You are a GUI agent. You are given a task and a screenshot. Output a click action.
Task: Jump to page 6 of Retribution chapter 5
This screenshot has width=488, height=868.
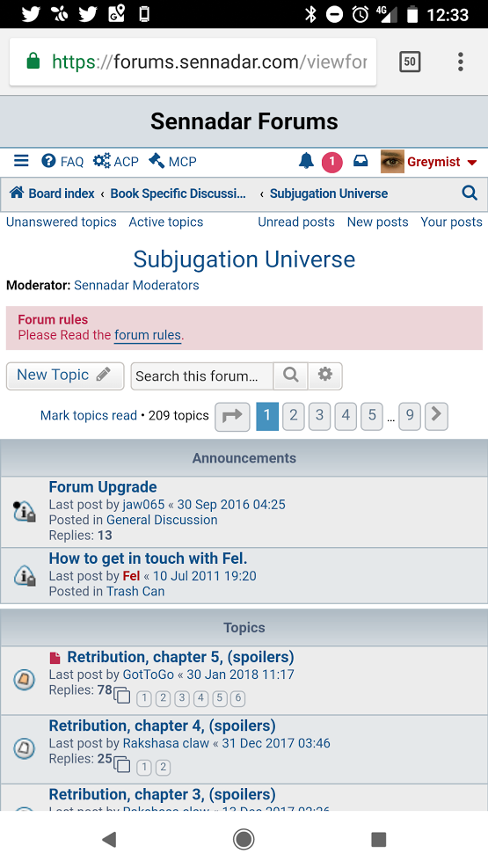(238, 698)
